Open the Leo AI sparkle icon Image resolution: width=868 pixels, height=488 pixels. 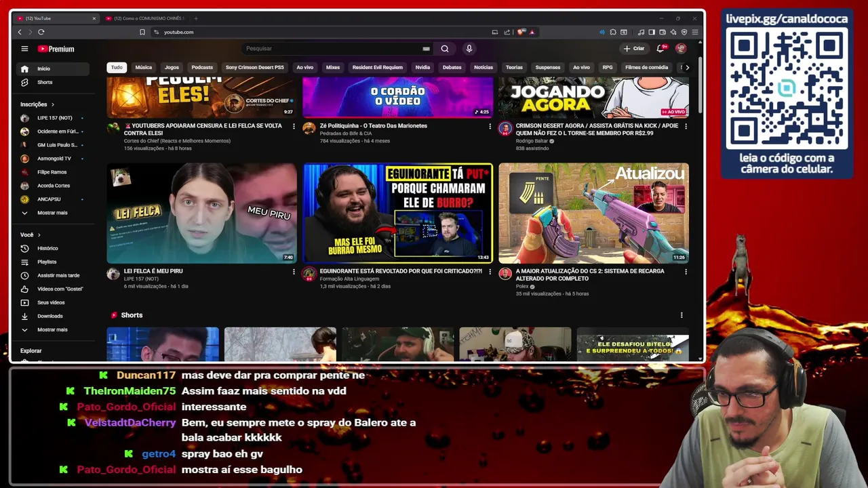[673, 32]
